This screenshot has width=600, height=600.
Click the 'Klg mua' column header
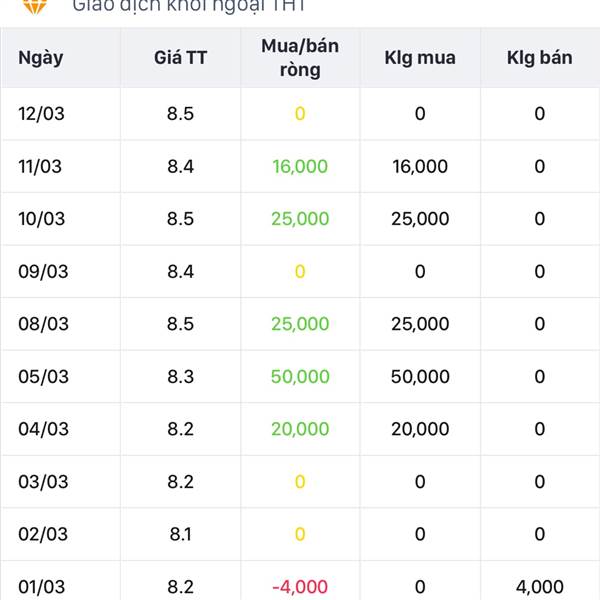click(420, 57)
